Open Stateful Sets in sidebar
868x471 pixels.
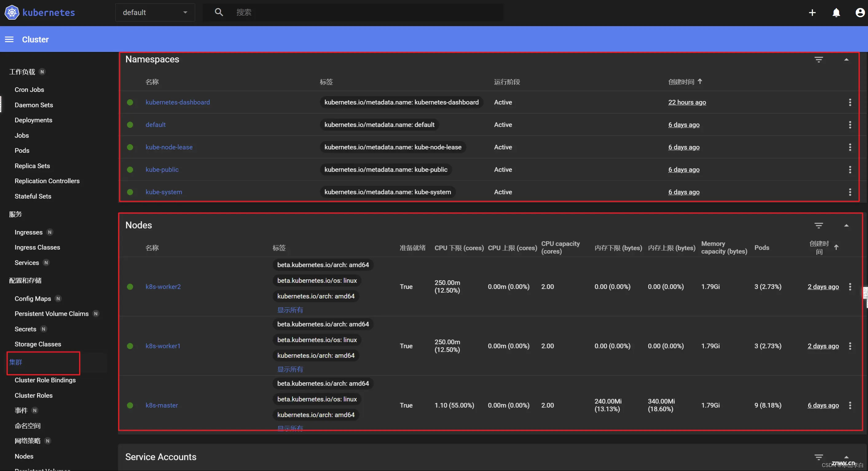click(33, 196)
